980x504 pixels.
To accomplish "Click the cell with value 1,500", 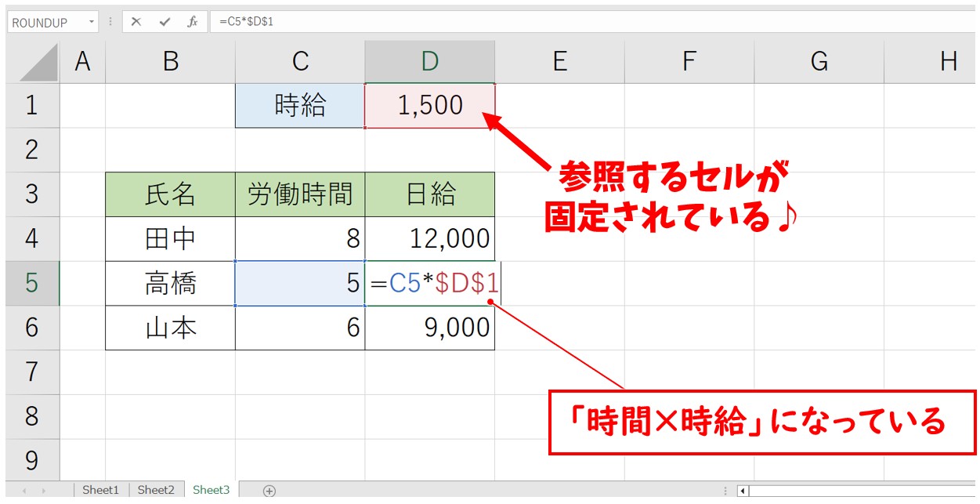I will coord(429,105).
